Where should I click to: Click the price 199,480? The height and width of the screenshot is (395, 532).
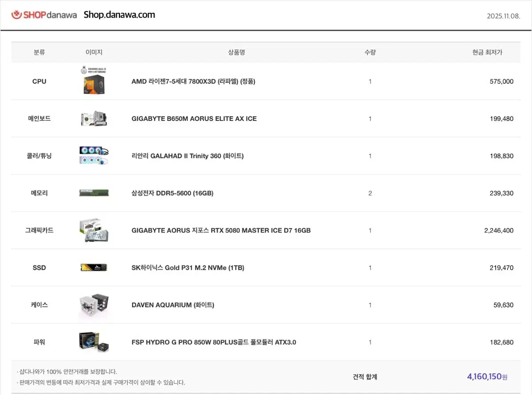[501, 119]
